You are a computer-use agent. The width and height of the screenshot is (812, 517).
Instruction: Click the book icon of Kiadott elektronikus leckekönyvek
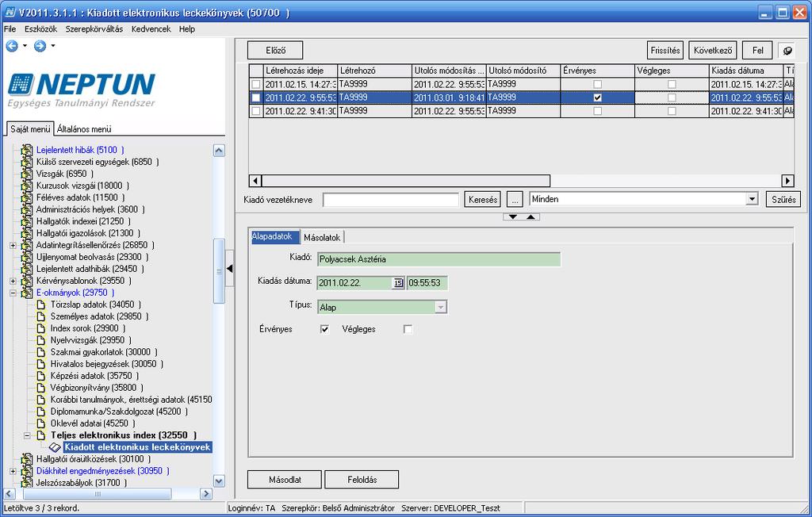55,447
